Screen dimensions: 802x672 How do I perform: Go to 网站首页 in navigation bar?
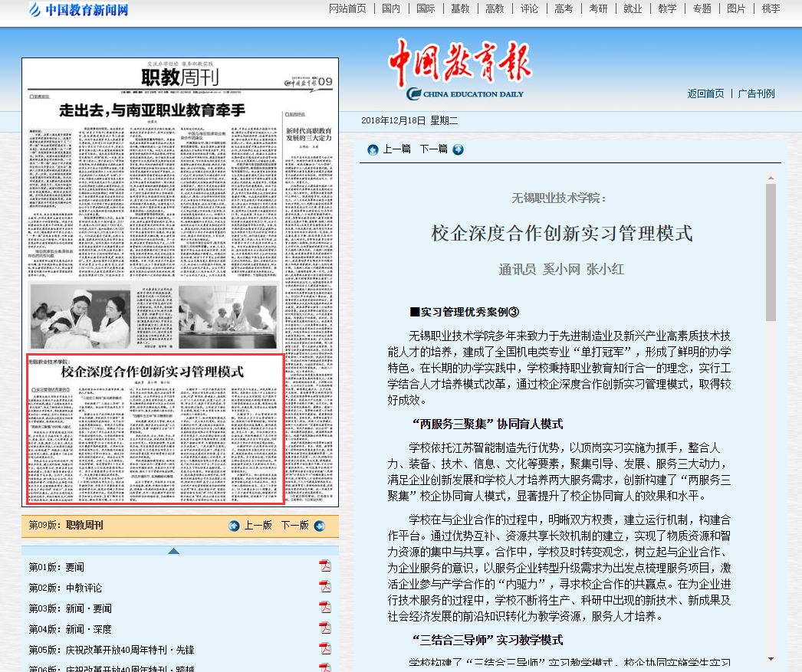(x=347, y=9)
